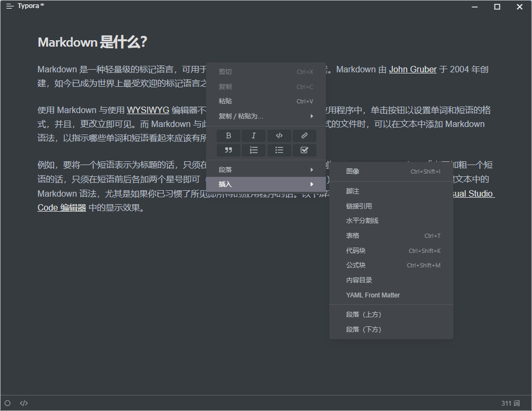532x411 pixels.
Task: Click the Ctrl+T shortcut label
Action: [x=432, y=236]
